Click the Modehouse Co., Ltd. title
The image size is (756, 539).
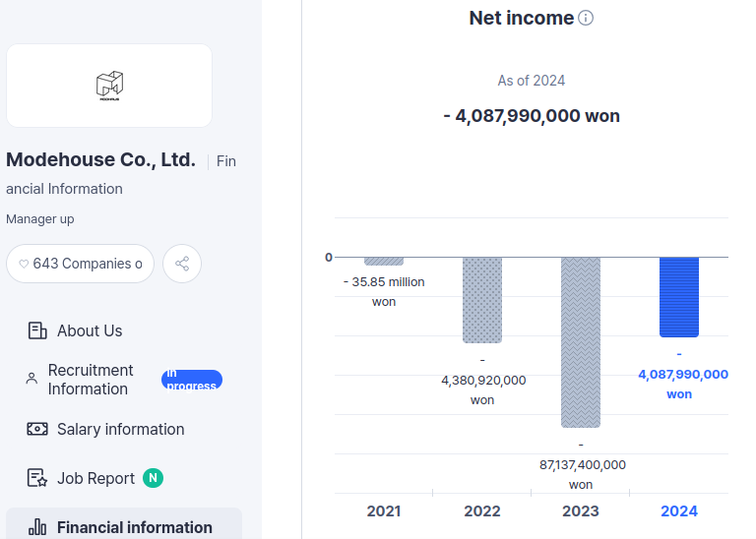click(x=100, y=160)
